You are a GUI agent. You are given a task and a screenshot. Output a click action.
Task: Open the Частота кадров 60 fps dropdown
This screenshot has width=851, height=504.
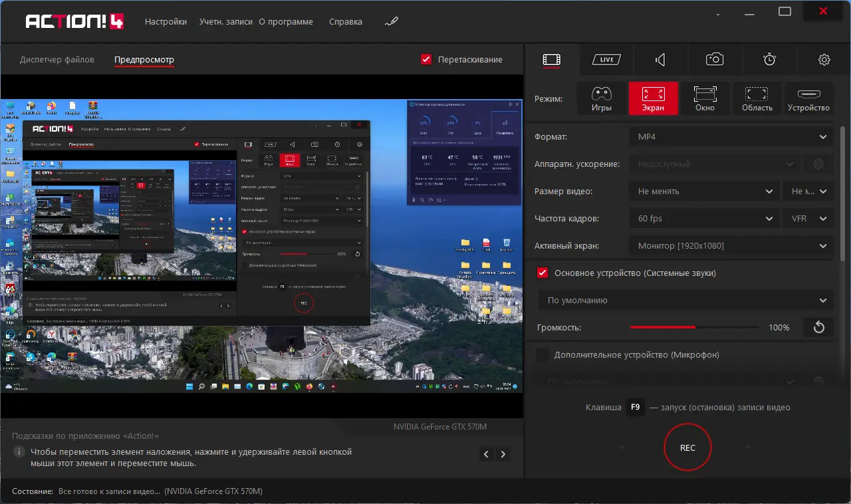pyautogui.click(x=704, y=218)
